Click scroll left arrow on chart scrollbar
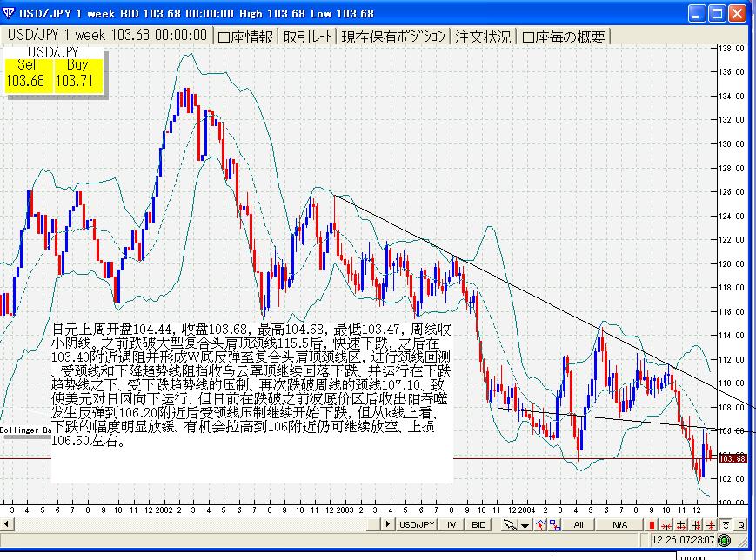The width and height of the screenshot is (756, 560). click(6, 524)
